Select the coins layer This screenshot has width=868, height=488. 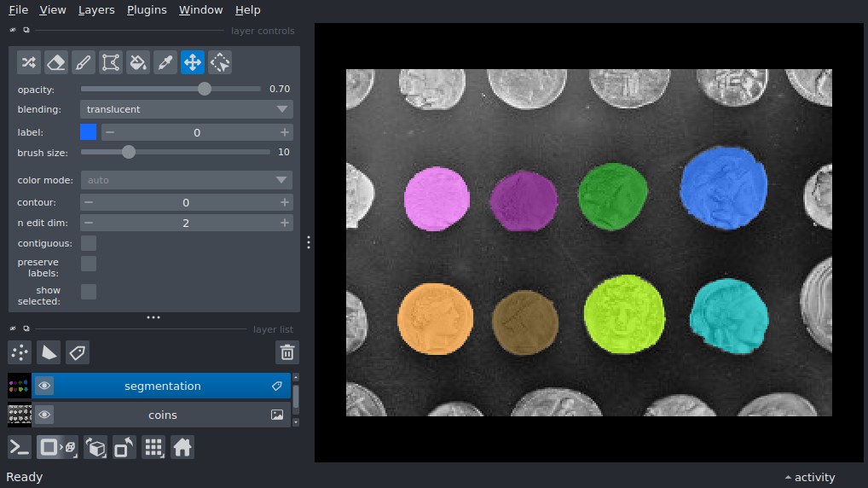(162, 415)
